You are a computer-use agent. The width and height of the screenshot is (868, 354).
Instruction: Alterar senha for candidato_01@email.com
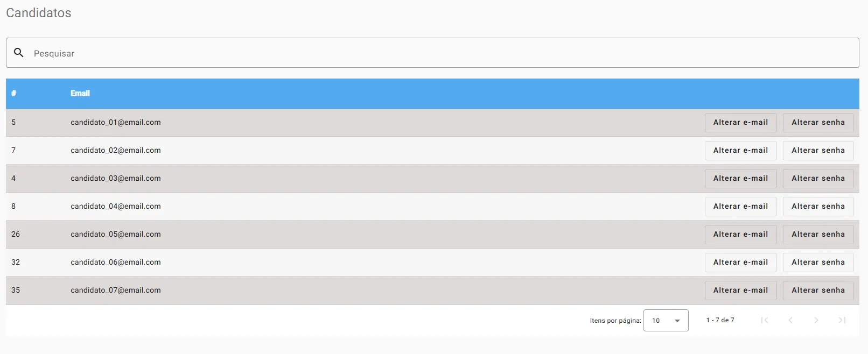[818, 123]
